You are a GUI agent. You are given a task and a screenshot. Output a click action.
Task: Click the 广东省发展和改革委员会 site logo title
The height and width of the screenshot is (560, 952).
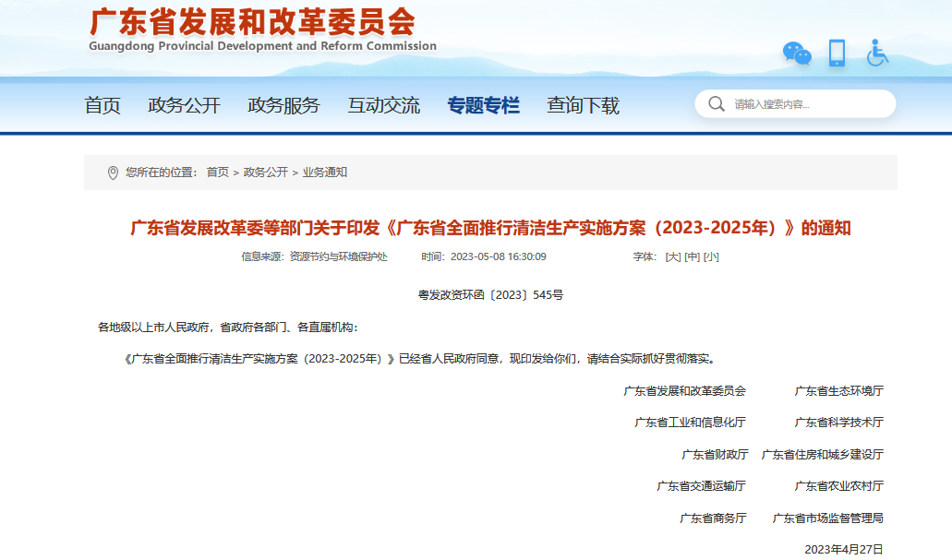[x=253, y=22]
